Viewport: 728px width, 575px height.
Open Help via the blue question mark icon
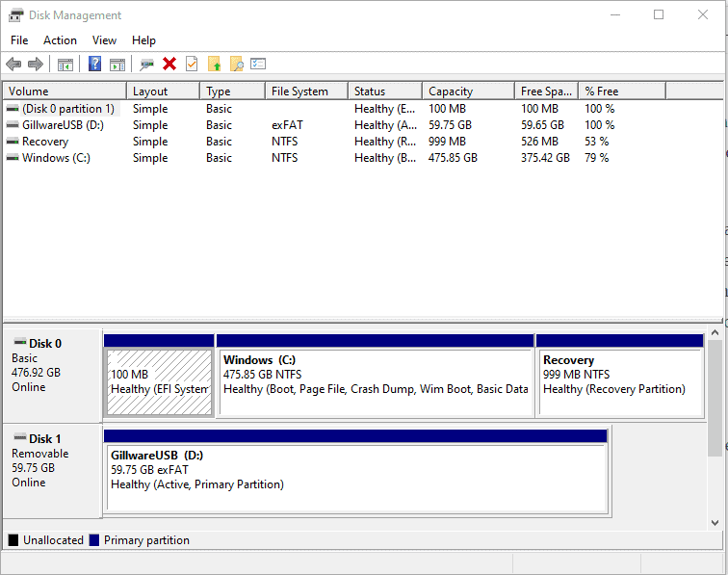[x=94, y=64]
